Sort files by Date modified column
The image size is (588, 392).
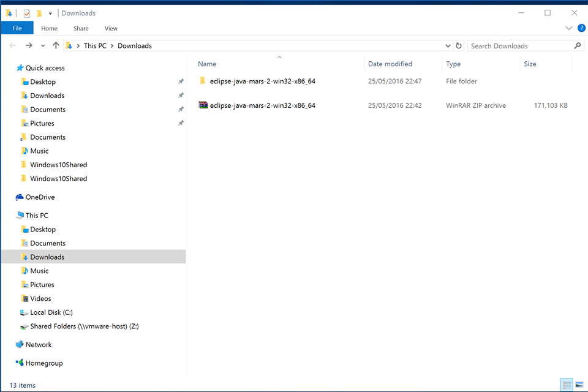pos(390,64)
